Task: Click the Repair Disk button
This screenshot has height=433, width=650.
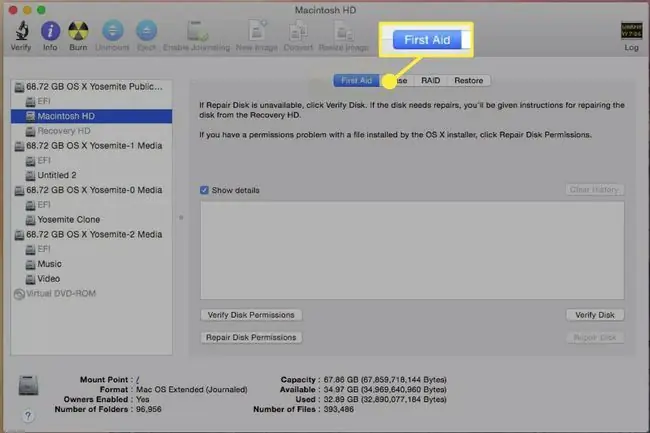Action: pyautogui.click(x=595, y=337)
